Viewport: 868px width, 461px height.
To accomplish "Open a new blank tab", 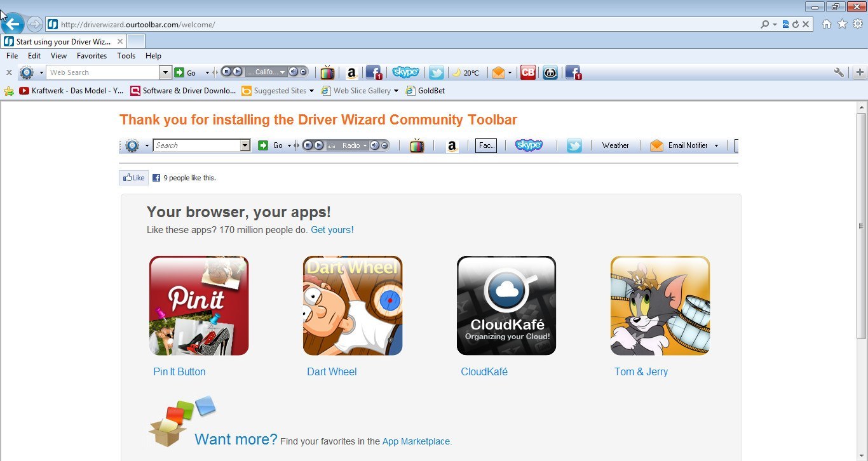I will (x=136, y=41).
